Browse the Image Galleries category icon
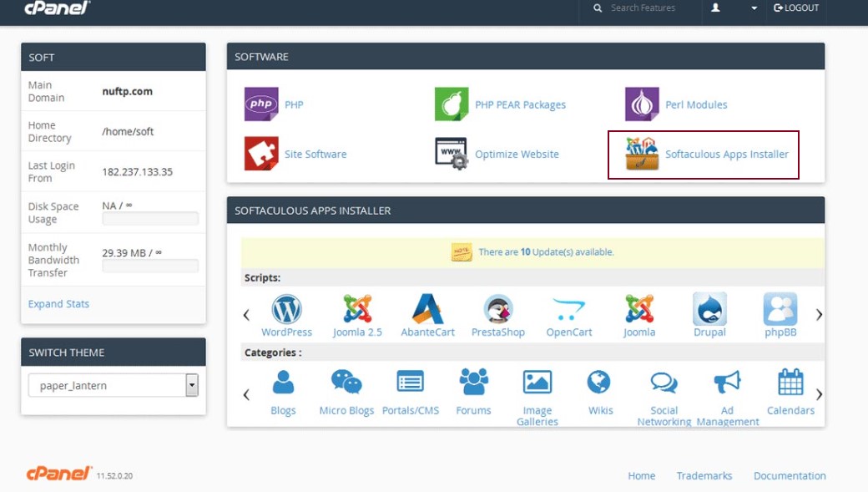 click(x=537, y=383)
